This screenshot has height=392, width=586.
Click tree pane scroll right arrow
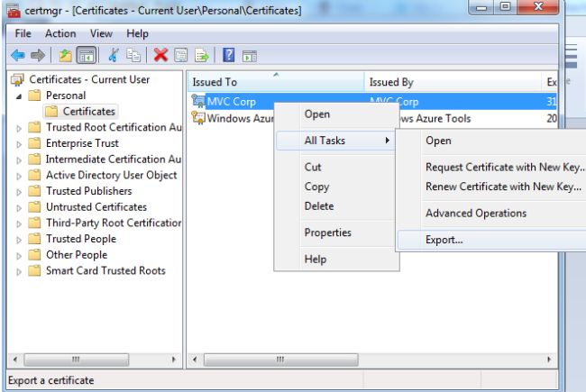(x=173, y=360)
